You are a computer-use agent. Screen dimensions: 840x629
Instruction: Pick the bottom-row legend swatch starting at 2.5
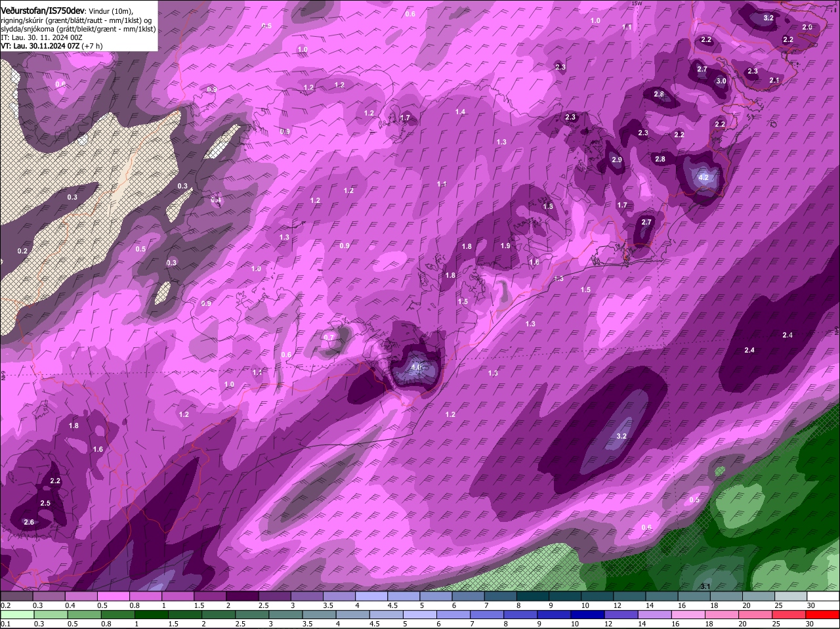tap(253, 615)
